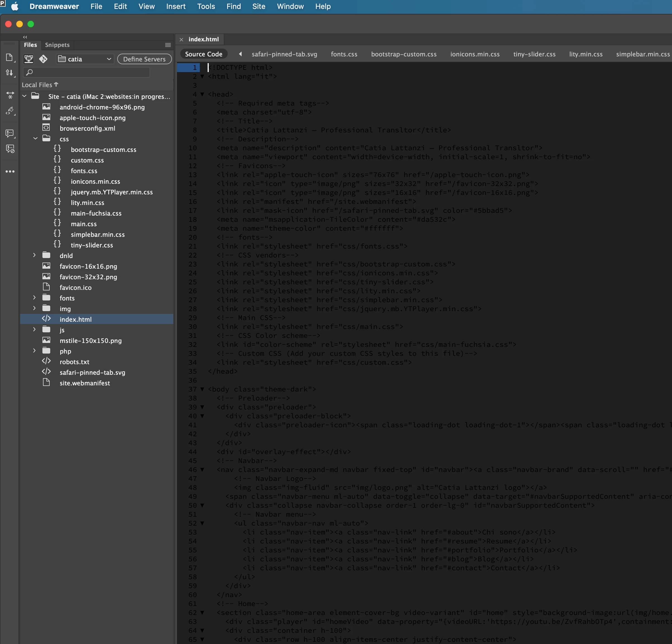The height and width of the screenshot is (644, 672).
Task: Switch to the Source Code view
Action: coord(204,54)
